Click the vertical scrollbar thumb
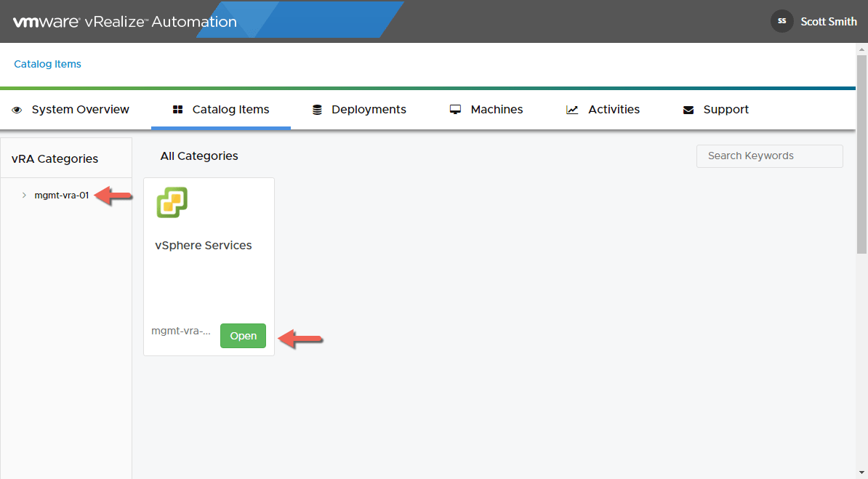The image size is (868, 479). [x=861, y=153]
